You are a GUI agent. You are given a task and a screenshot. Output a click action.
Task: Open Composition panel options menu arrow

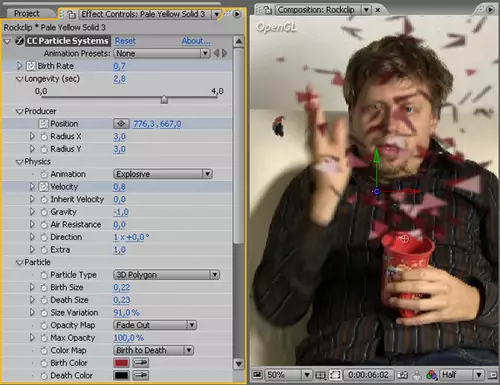pyautogui.click(x=490, y=10)
